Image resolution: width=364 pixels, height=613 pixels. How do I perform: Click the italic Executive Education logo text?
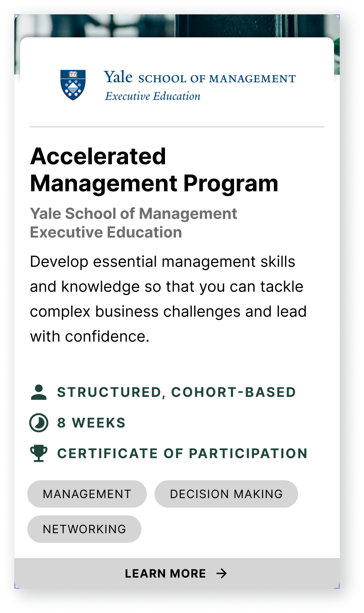pyautogui.click(x=152, y=96)
